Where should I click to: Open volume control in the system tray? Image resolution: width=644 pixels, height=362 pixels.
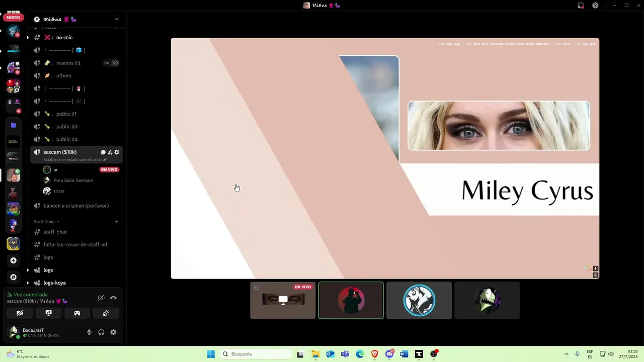(x=611, y=354)
